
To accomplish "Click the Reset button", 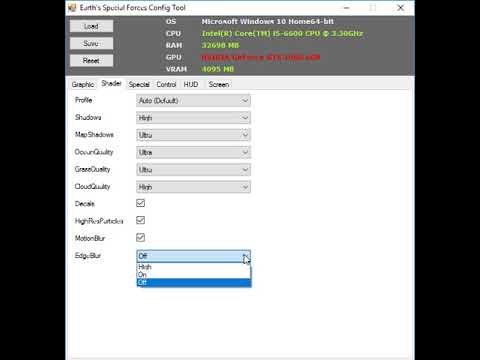I will tap(91, 61).
